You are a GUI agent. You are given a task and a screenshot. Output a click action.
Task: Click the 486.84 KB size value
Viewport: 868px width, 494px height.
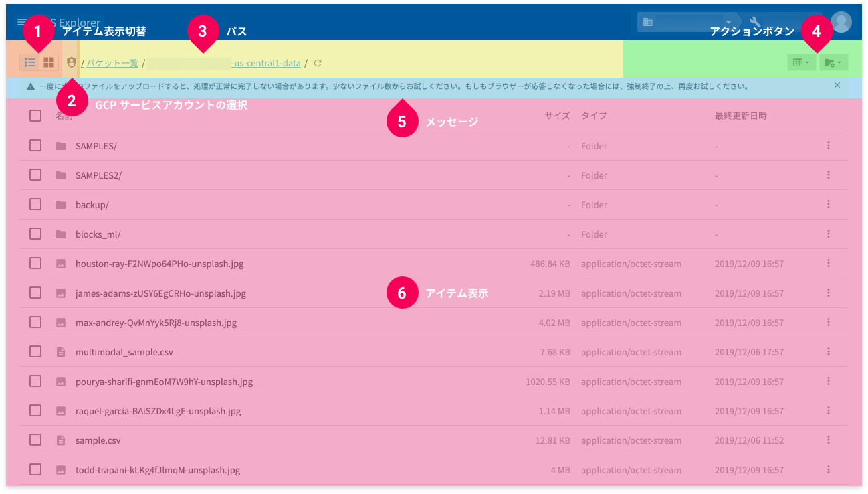[x=550, y=264]
